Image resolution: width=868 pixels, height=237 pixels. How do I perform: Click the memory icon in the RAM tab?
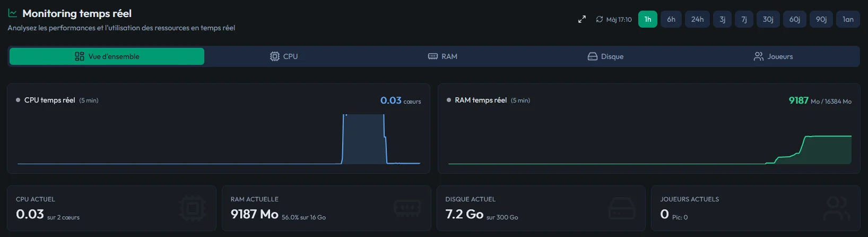tap(433, 56)
